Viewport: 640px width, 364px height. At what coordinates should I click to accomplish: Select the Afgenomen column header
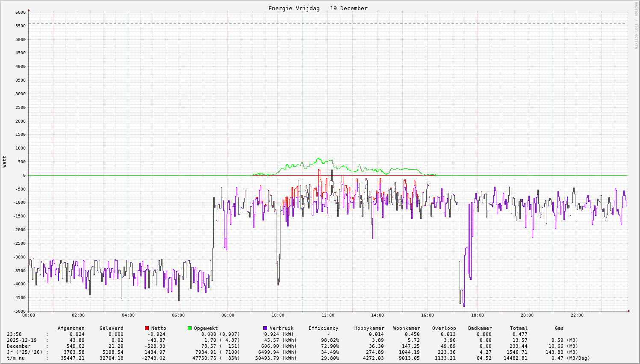pos(71,328)
